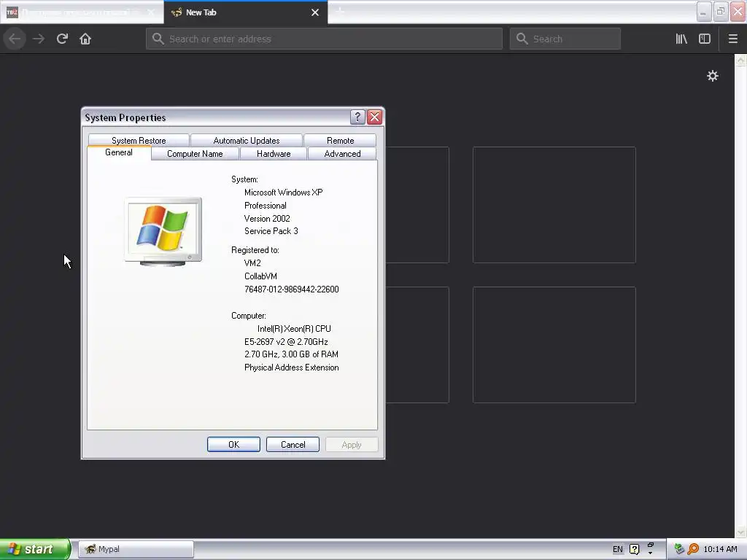Screen dimensions: 747x560
Task: Click the System Properties help question button
Action: click(x=357, y=117)
